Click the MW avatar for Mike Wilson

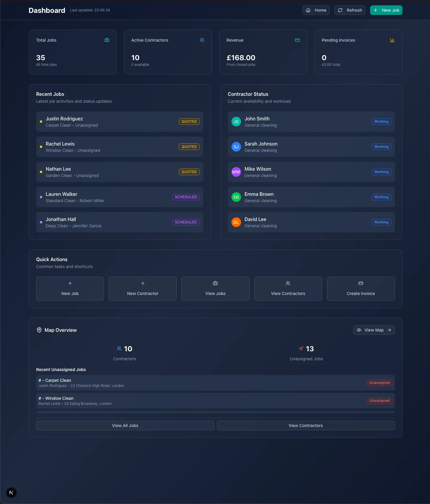pos(236,172)
